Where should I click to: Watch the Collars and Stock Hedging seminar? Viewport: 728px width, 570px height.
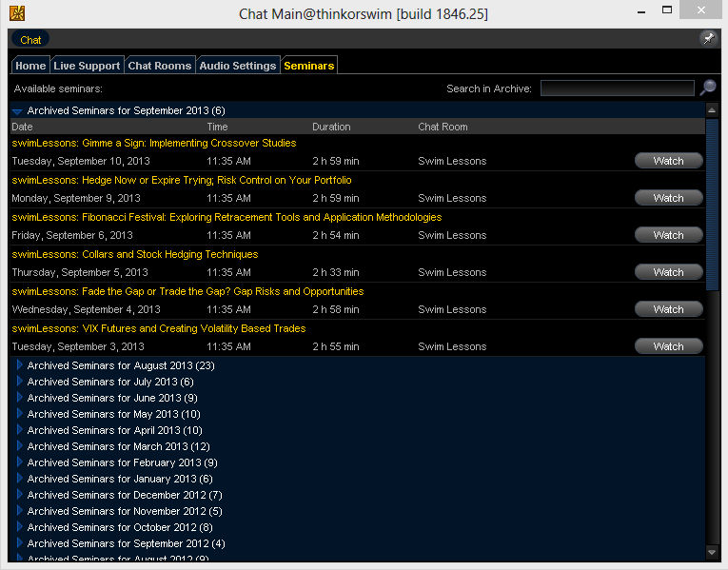point(669,272)
